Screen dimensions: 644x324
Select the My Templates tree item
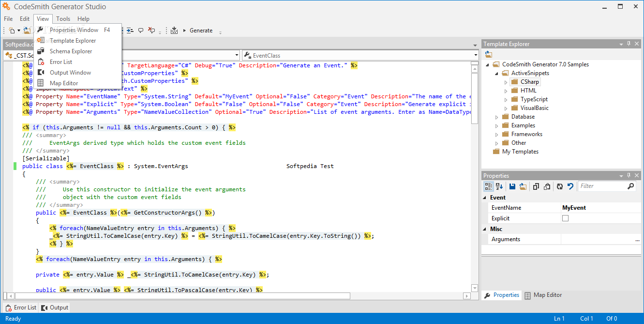tap(520, 152)
